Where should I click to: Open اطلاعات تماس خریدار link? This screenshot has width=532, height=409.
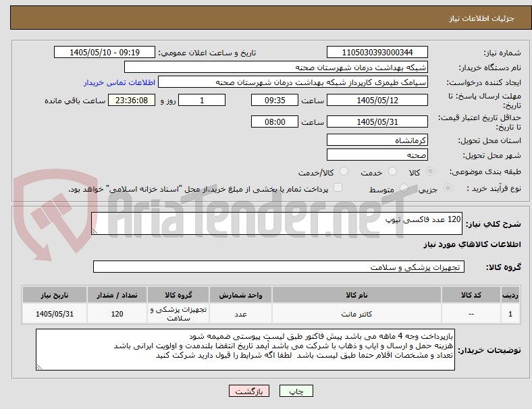119,82
